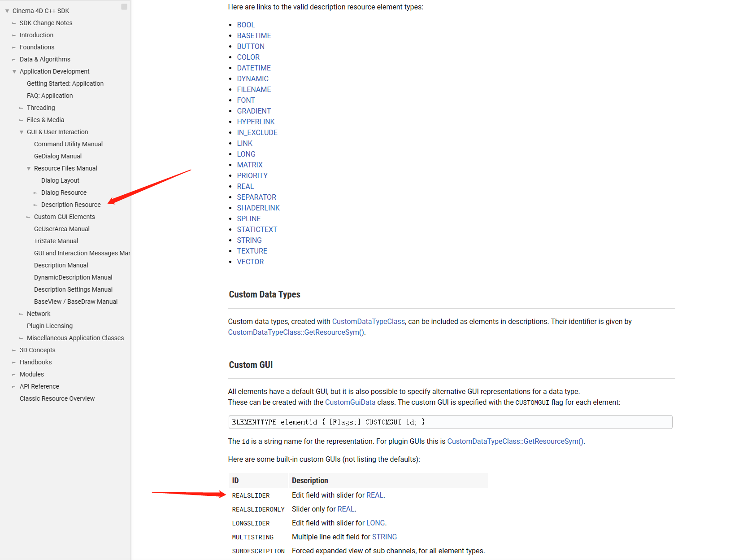This screenshot has height=560, width=756.
Task: Open LONG link in LONGSLIDER row
Action: [375, 523]
